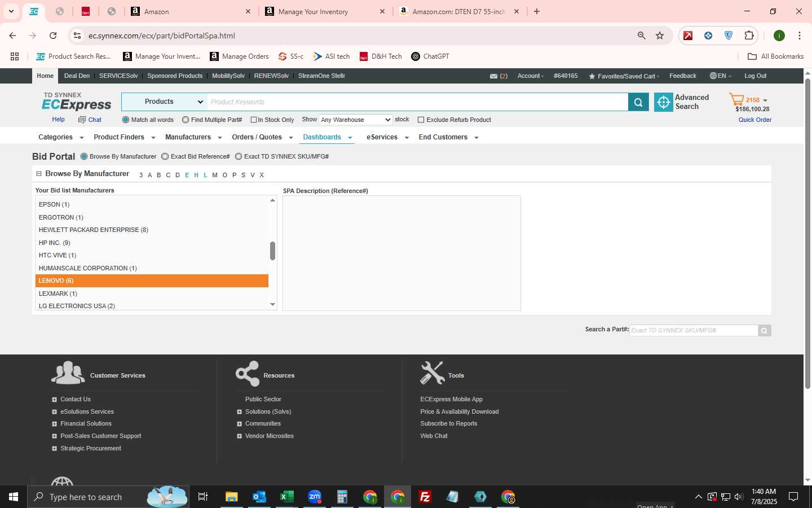
Task: Open the shopping cart icon
Action: (x=736, y=100)
